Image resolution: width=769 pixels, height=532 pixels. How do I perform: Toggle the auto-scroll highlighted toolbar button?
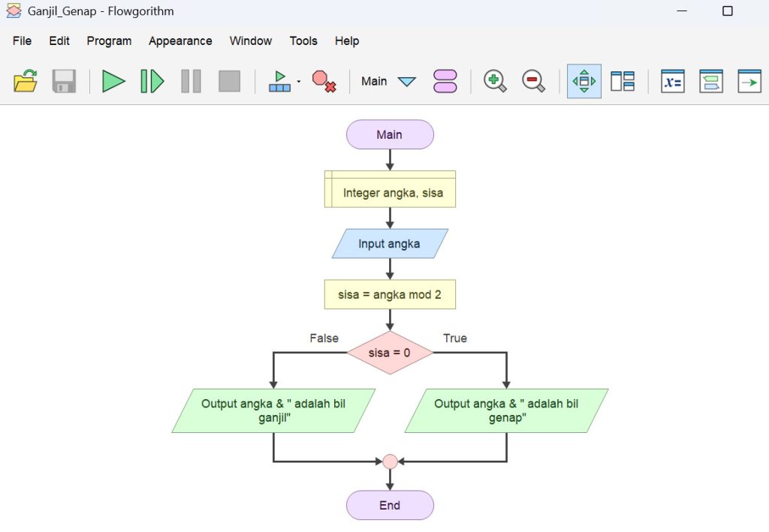[584, 81]
